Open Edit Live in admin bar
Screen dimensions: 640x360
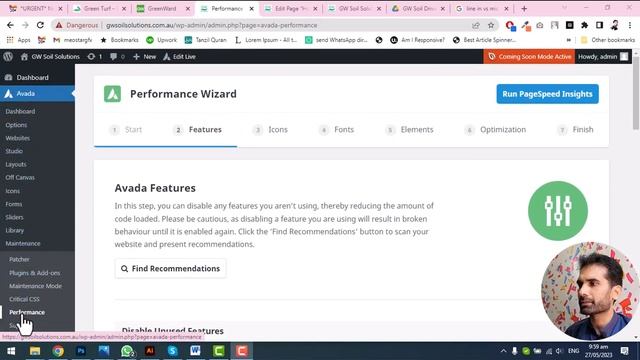point(180,57)
